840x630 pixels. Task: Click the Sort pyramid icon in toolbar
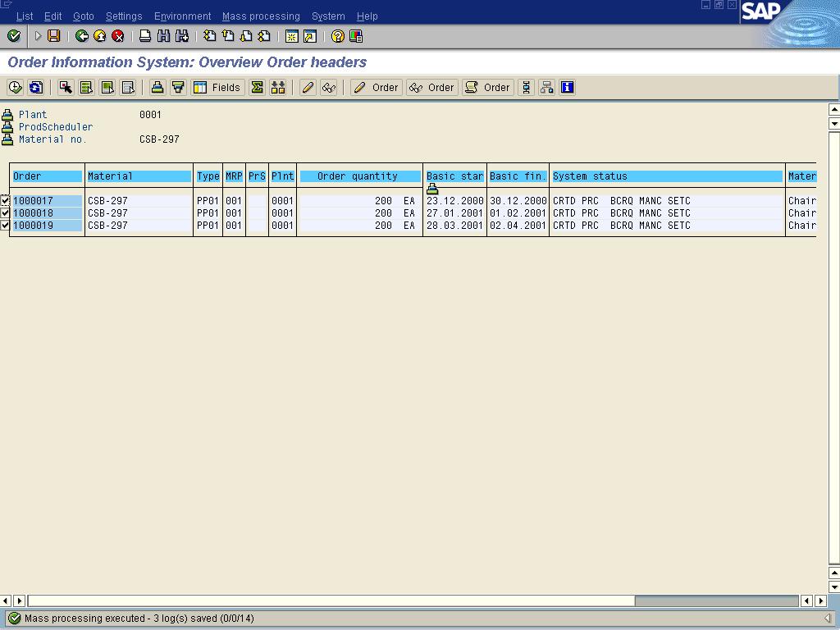157,87
